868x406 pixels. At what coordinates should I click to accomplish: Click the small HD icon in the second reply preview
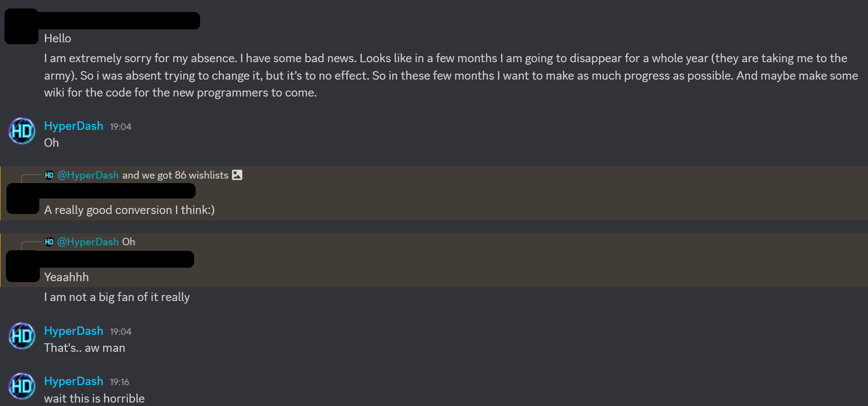[49, 242]
